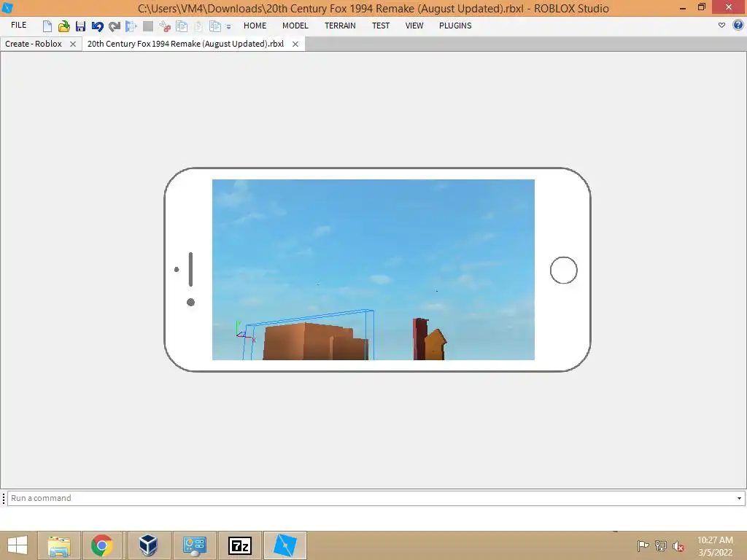747x560 pixels.
Task: Close the 20th Century Fox Remake tab
Action: (295, 44)
